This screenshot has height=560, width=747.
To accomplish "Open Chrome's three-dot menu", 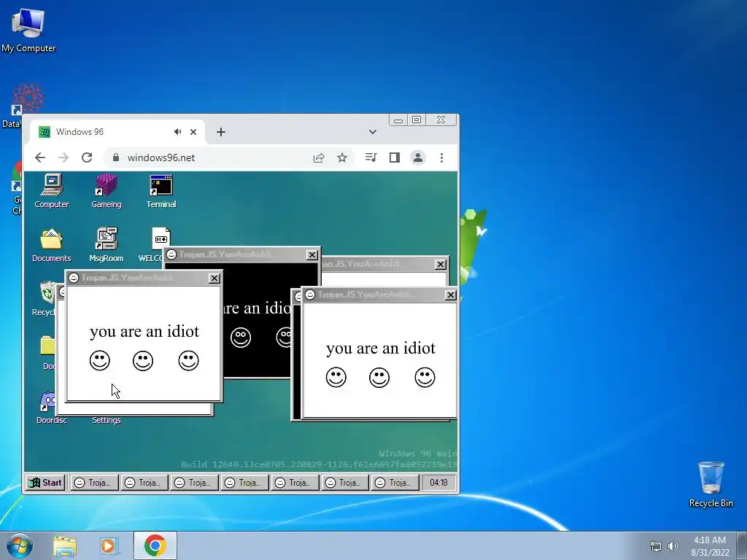I will [x=441, y=157].
